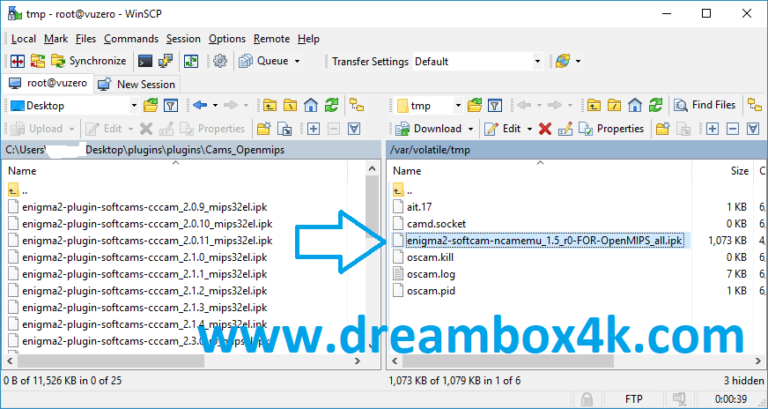Refresh the remote panel
The image size is (768, 409).
[x=656, y=105]
